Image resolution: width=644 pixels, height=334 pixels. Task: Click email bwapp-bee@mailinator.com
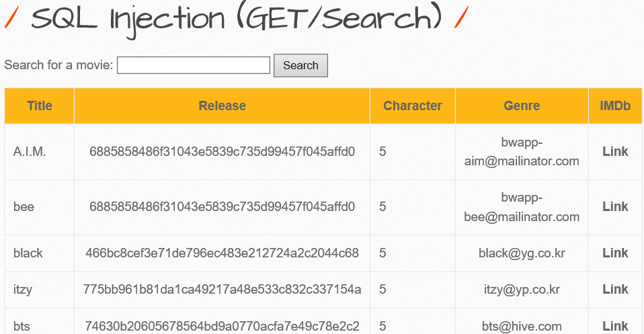pos(522,206)
